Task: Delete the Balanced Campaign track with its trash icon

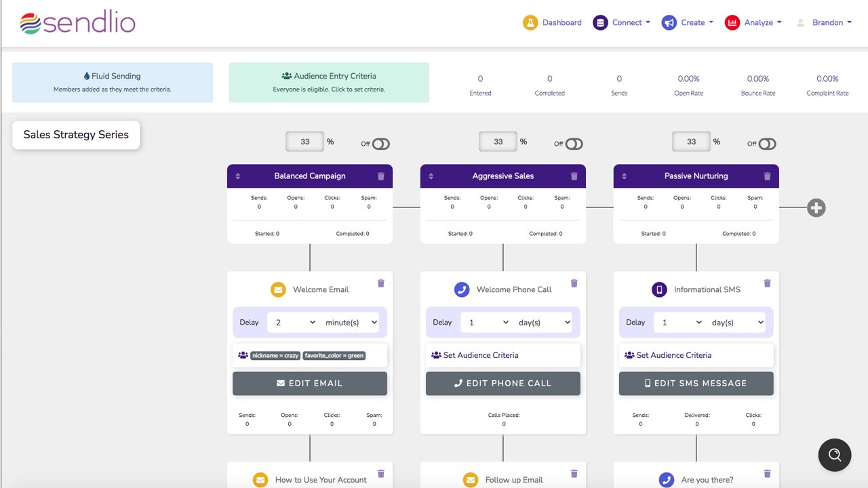Action: pos(380,176)
